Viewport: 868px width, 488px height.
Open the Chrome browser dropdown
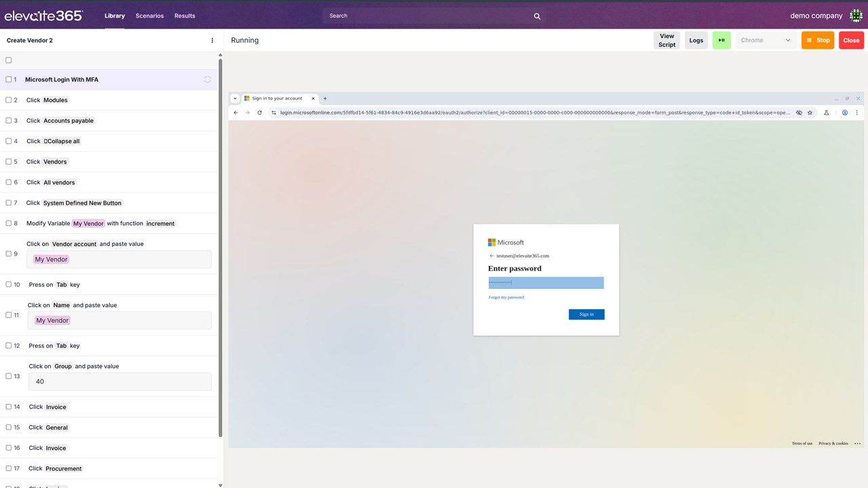click(x=766, y=41)
